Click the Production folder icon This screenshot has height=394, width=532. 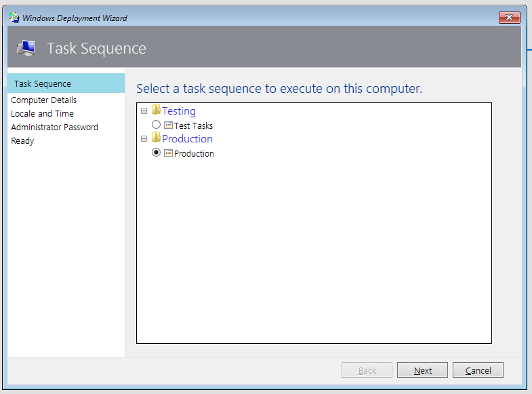(x=156, y=138)
